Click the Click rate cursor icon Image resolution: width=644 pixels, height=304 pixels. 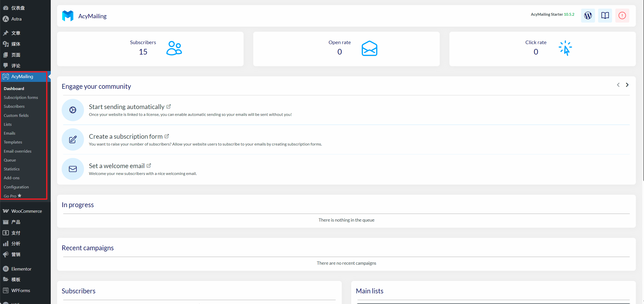[565, 48]
